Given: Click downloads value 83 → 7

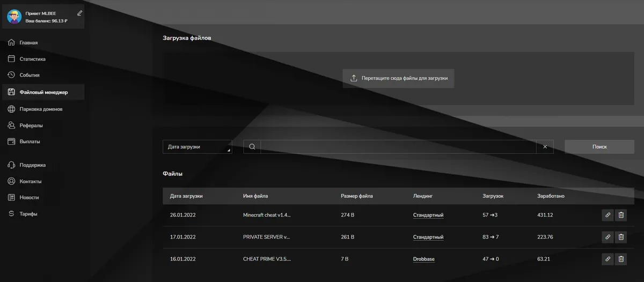Looking at the screenshot, I should (491, 237).
